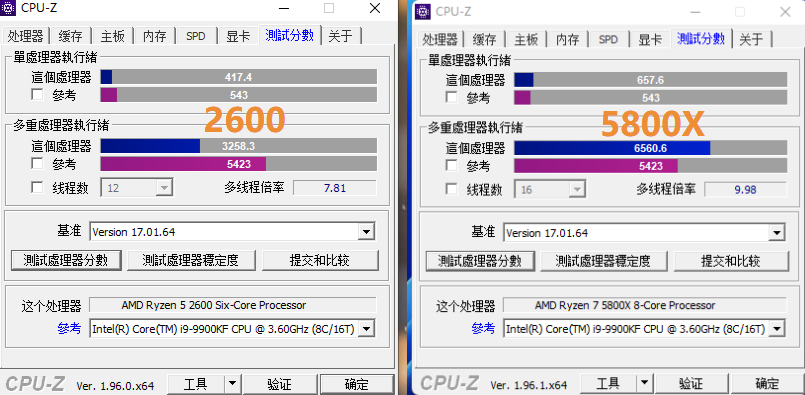Click the AMD Ryzen 7 5800X processor field
This screenshot has height=395, width=805.
pos(645,305)
